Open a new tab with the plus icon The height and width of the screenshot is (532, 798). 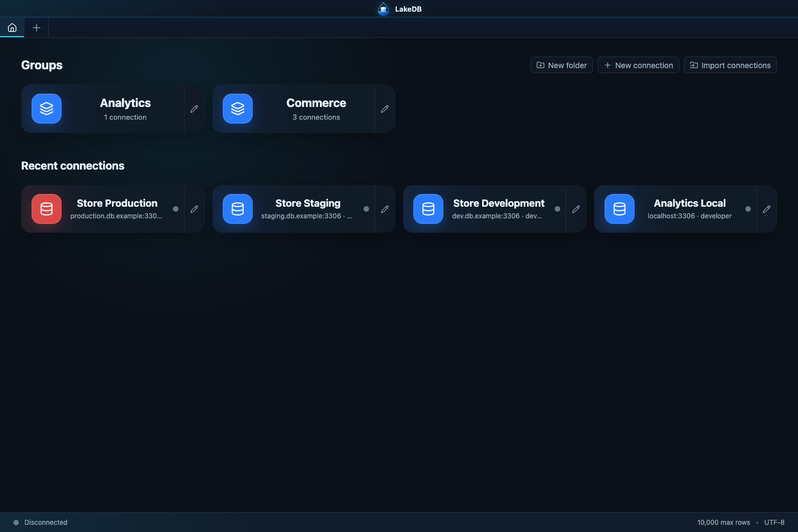click(x=37, y=28)
